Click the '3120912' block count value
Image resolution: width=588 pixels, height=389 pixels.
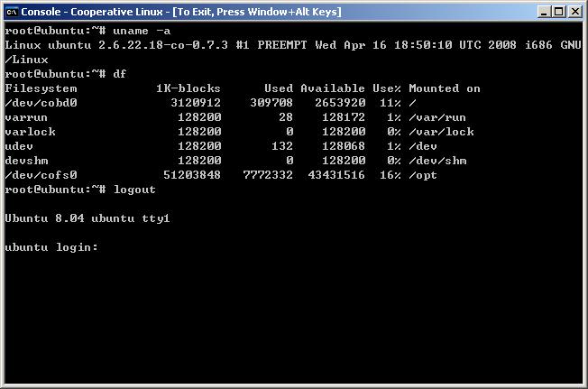(196, 103)
